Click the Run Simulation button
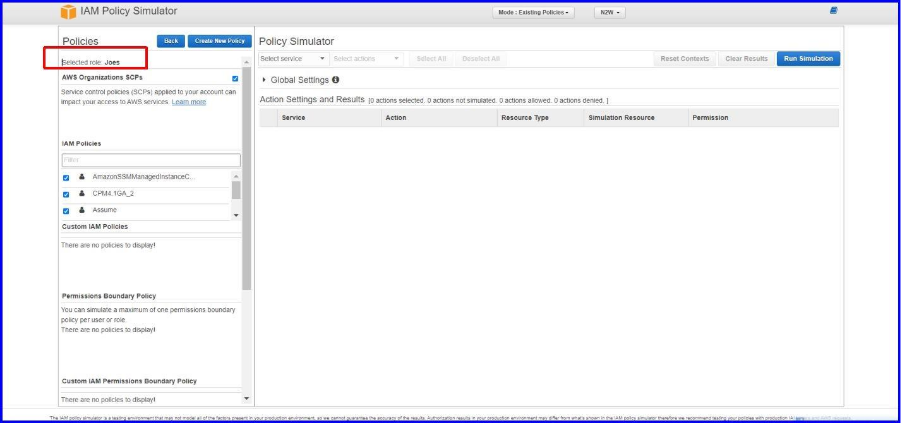Image resolution: width=903 pixels, height=423 pixels. coord(809,59)
